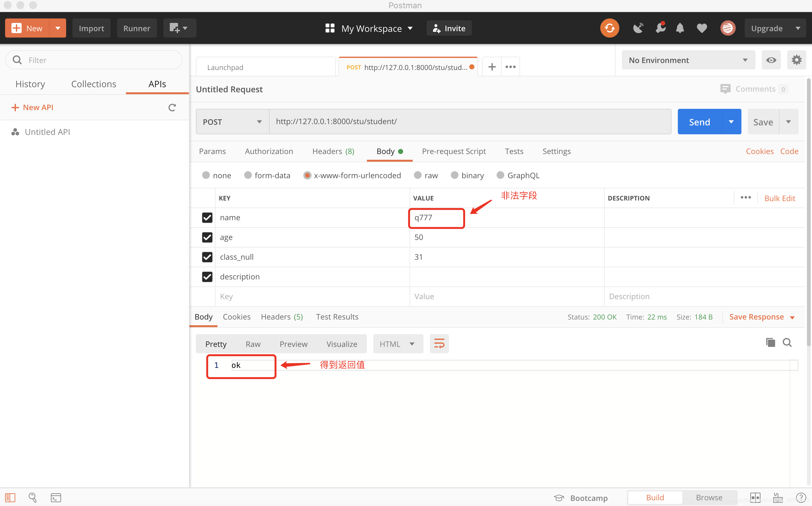The image size is (812, 506).
Task: Focus the sidebar Filter search box
Action: tap(93, 60)
